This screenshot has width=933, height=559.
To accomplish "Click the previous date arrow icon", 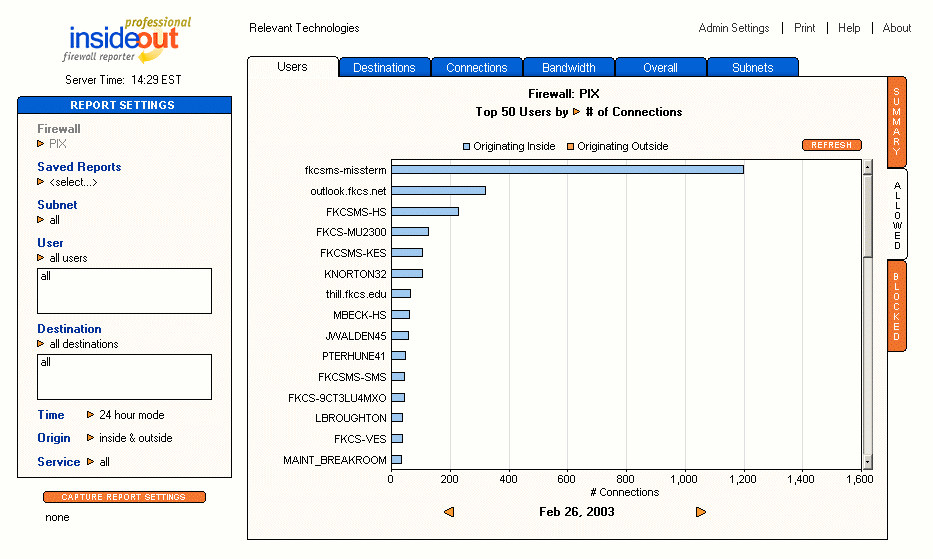I will [x=449, y=512].
